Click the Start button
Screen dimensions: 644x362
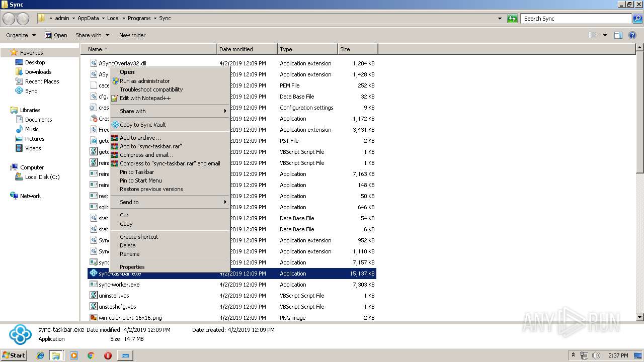tap(14, 355)
